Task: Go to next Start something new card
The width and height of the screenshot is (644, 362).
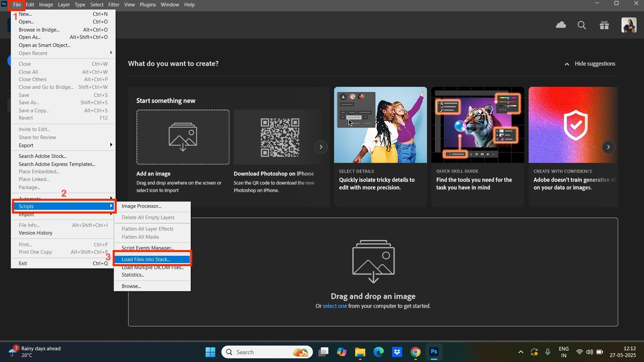Action: click(321, 147)
